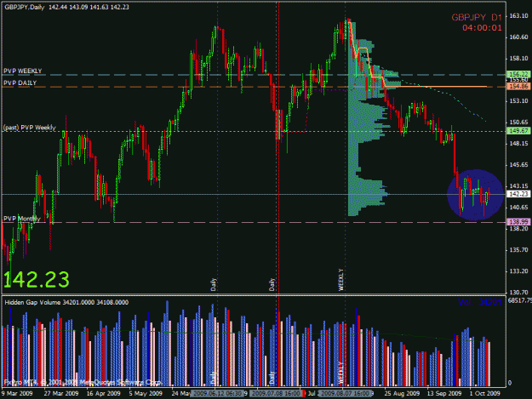Click the large green 142.23 price display
The width and height of the screenshot is (532, 399).
(x=37, y=280)
